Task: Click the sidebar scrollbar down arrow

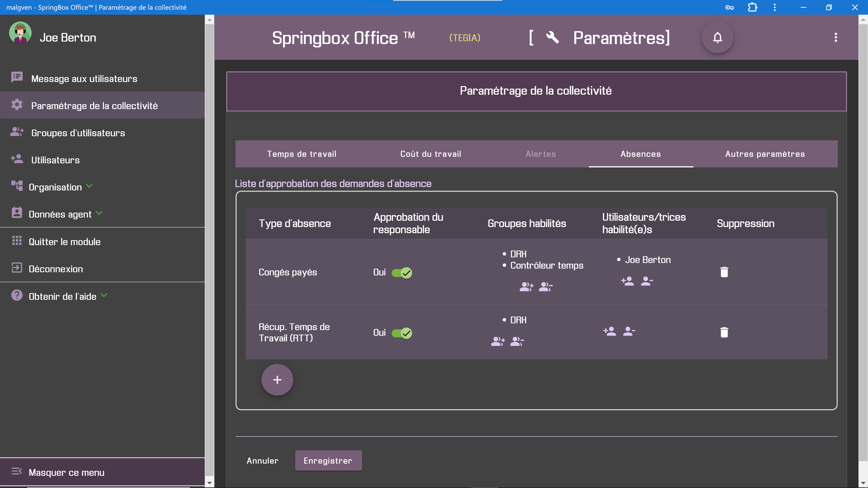Action: [x=209, y=483]
